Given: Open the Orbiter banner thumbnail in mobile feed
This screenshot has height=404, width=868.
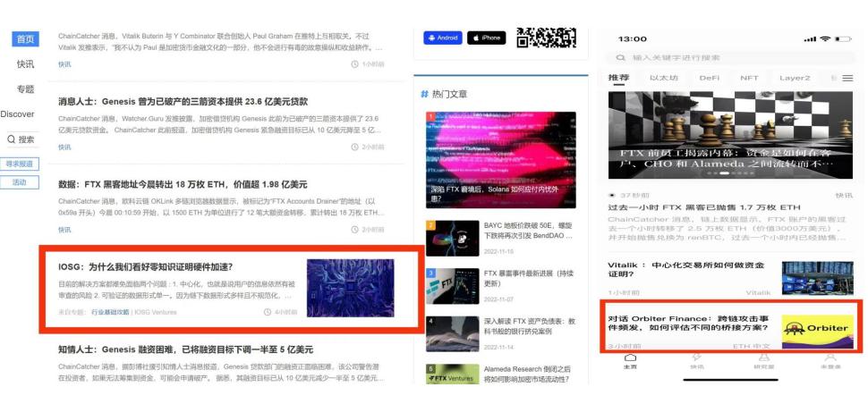Looking at the screenshot, I should pos(817,329).
